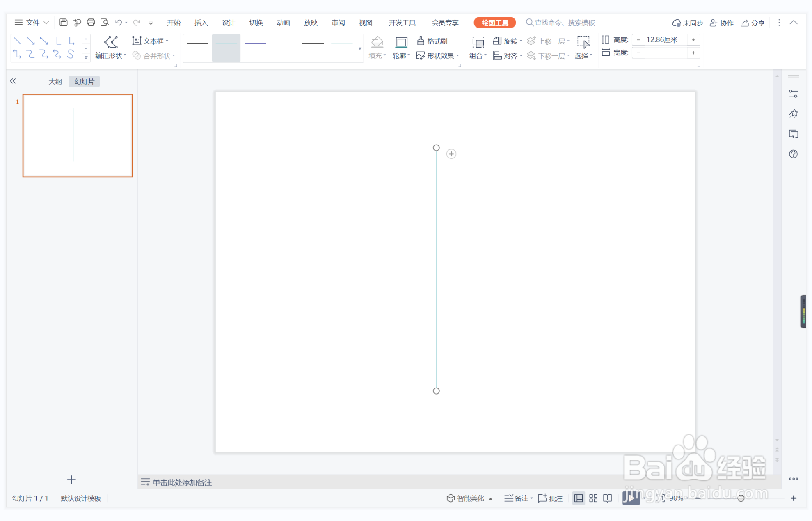The image size is (812, 521).
Task: Click the Share (分享) button
Action: point(753,23)
